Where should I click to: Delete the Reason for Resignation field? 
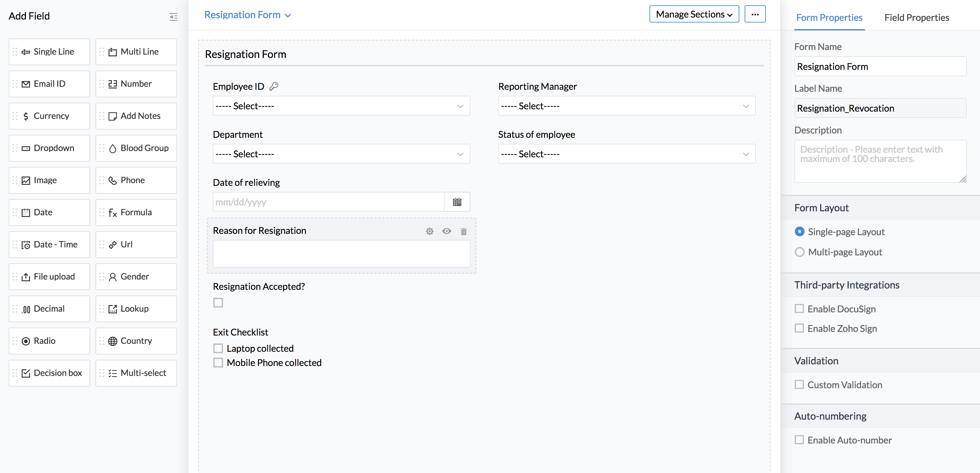coord(463,231)
